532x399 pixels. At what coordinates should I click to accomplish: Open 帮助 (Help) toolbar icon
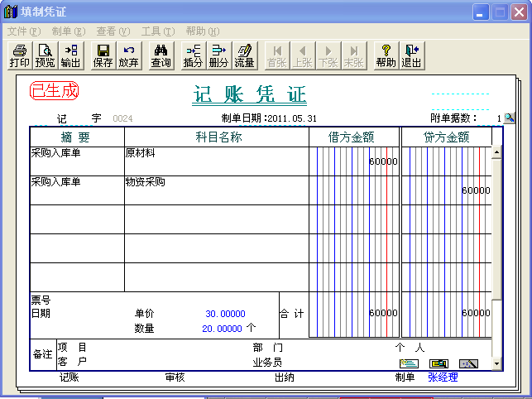[x=386, y=55]
